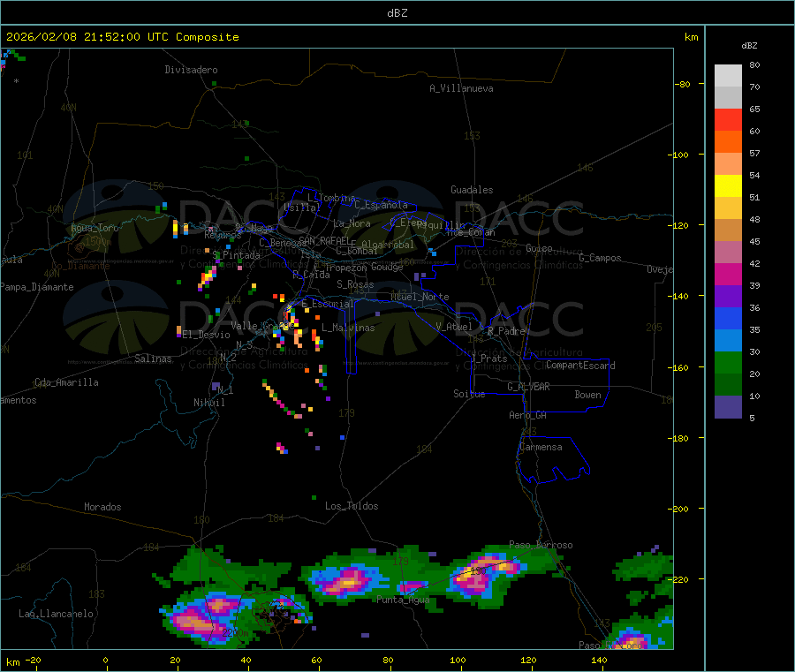Click the orange 57-60 dBZ legend swatch
The width and height of the screenshot is (795, 672).
pos(728,142)
